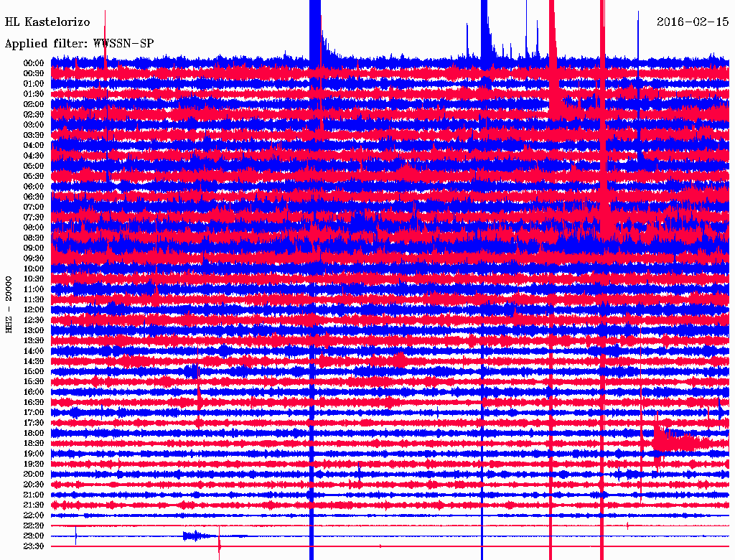This screenshot has width=735, height=560.
Task: Select the 01:30 time label
Action: 34,94
